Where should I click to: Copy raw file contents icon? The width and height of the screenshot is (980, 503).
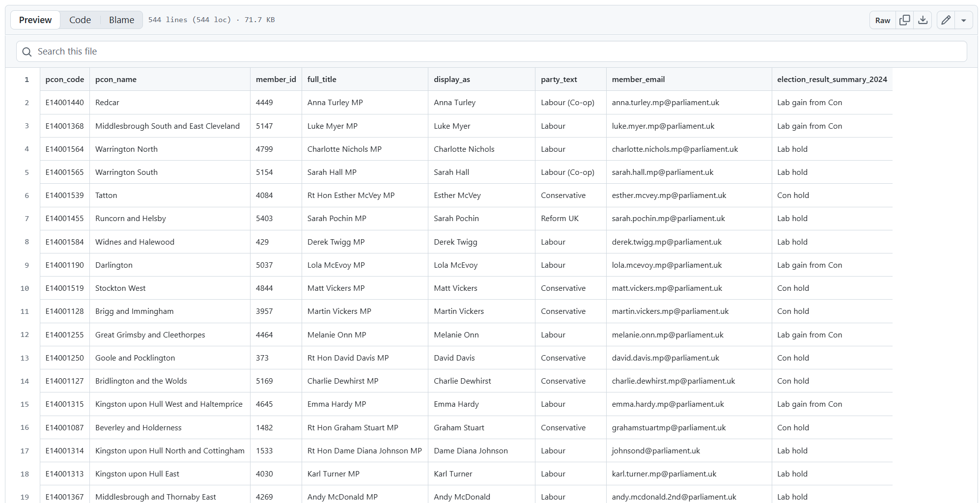(x=904, y=20)
